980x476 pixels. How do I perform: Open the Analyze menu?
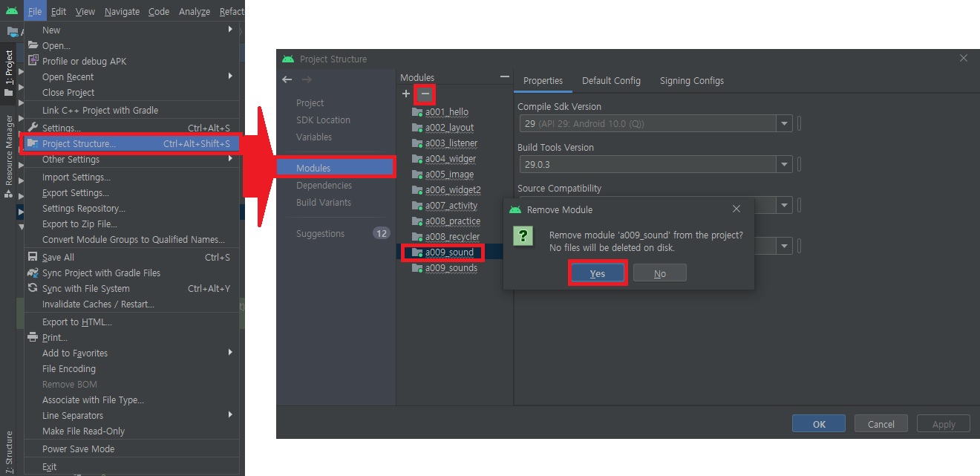point(195,11)
